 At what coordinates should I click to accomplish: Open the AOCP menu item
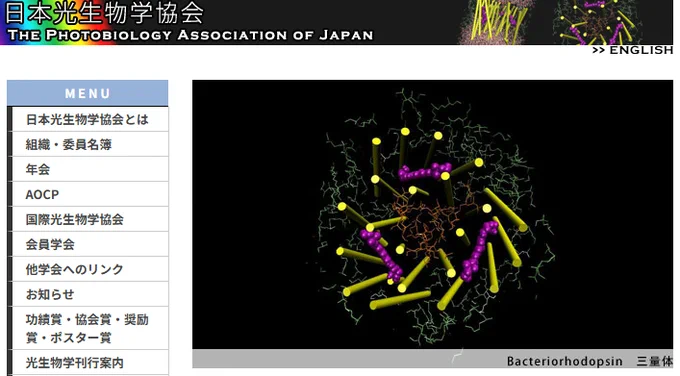point(90,195)
